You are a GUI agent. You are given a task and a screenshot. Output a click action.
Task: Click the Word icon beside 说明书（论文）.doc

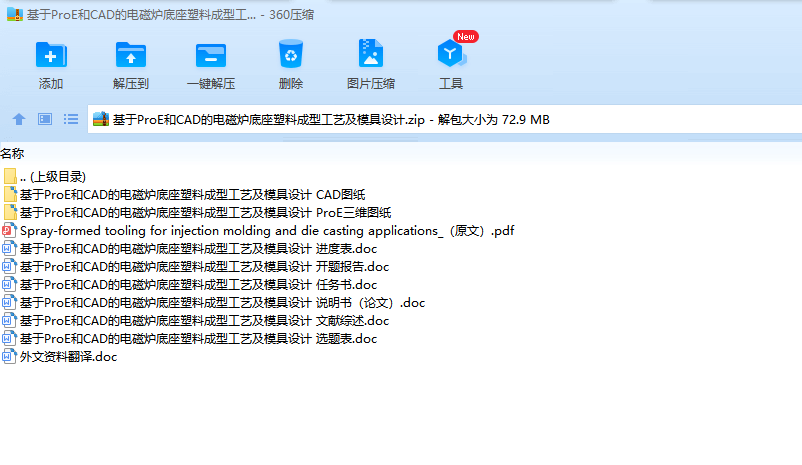point(10,303)
